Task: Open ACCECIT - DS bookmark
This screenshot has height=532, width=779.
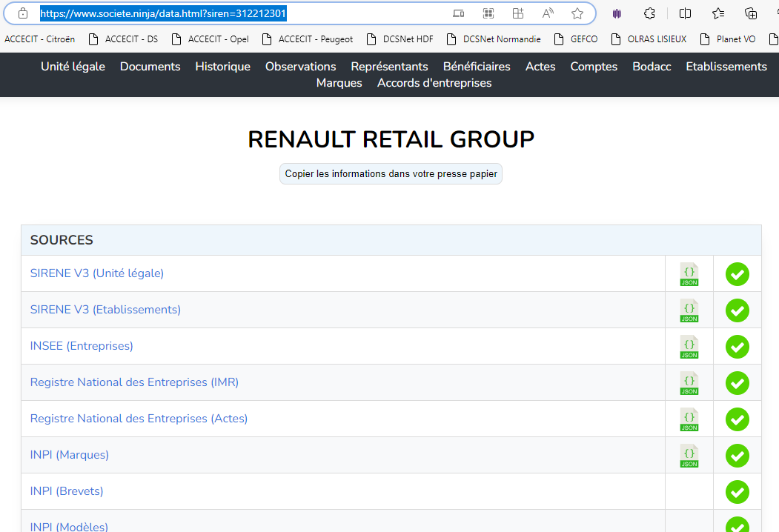Action: tap(123, 39)
